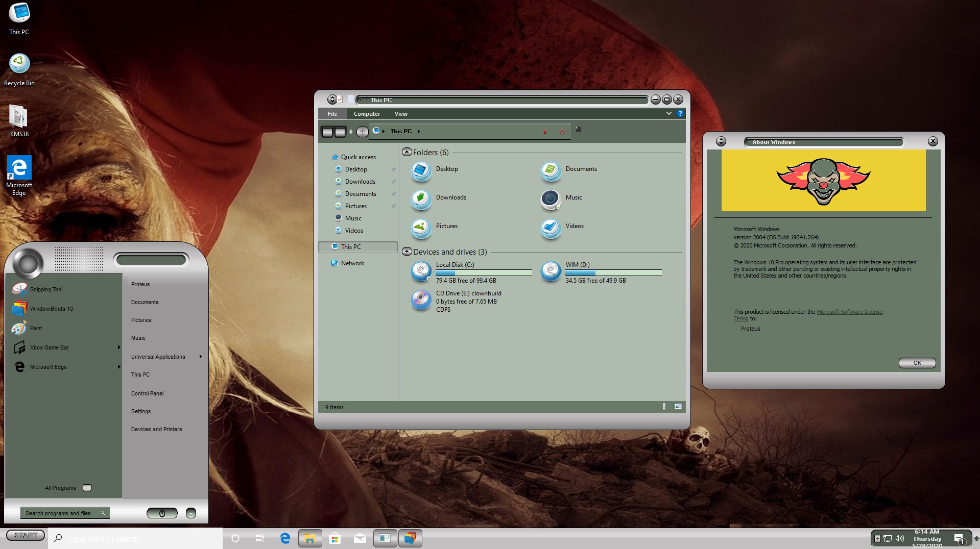Viewport: 980px width, 549px height.
Task: Show hidden system tray icons with the plus button
Action: (877, 538)
